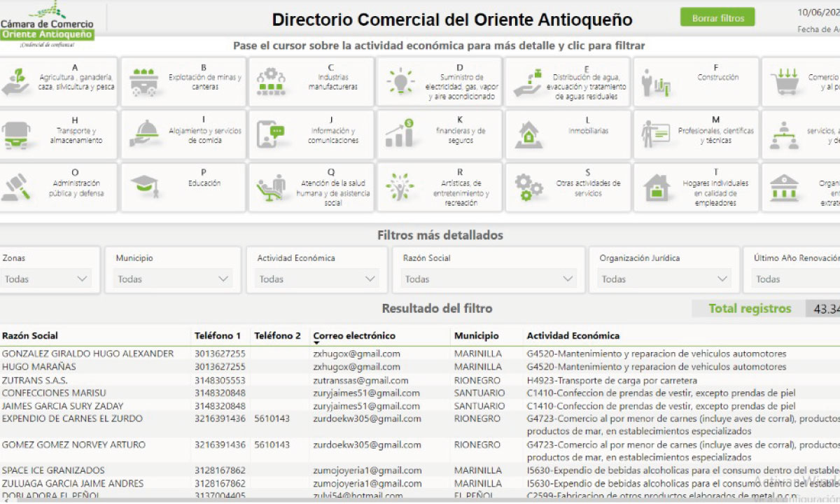Select the bus icon for Transporte y almacenamiento
Viewport: 840px width, 504px height.
17,134
